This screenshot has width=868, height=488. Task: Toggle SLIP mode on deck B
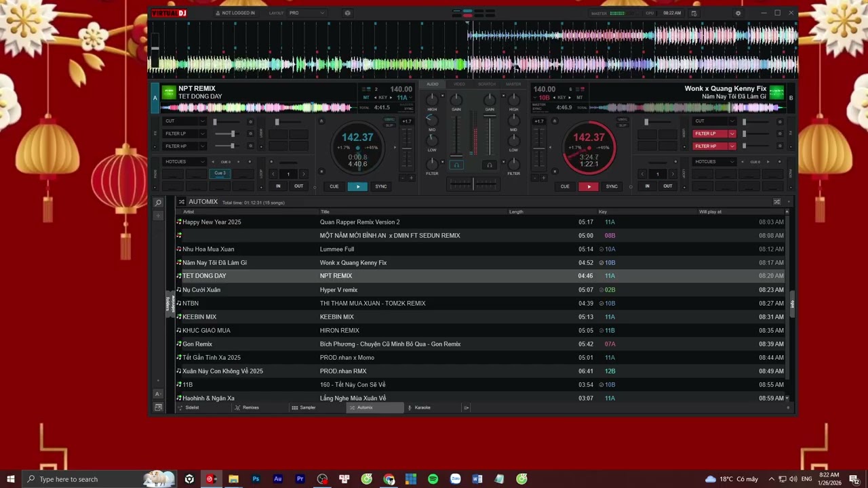623,125
